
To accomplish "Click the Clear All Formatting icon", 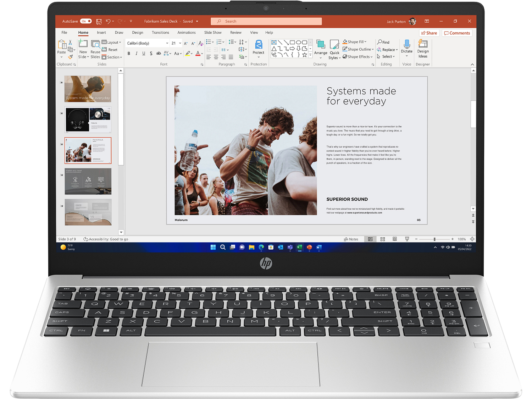I will click(x=201, y=43).
